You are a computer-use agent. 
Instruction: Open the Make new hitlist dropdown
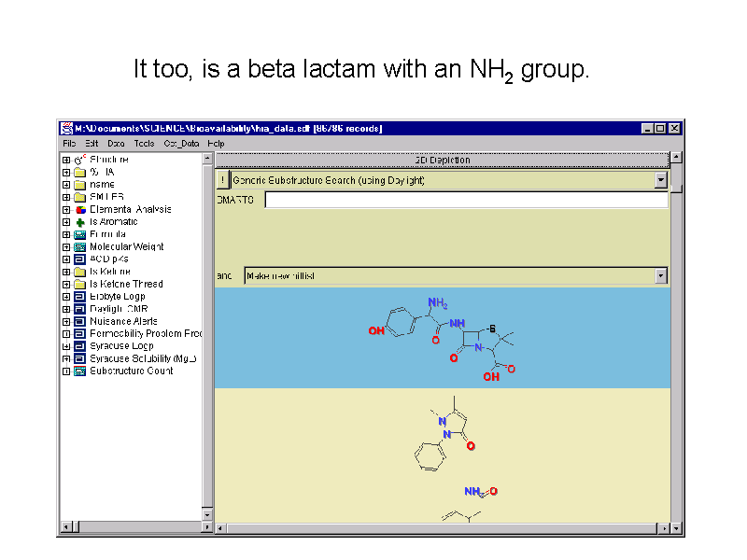[x=661, y=275]
